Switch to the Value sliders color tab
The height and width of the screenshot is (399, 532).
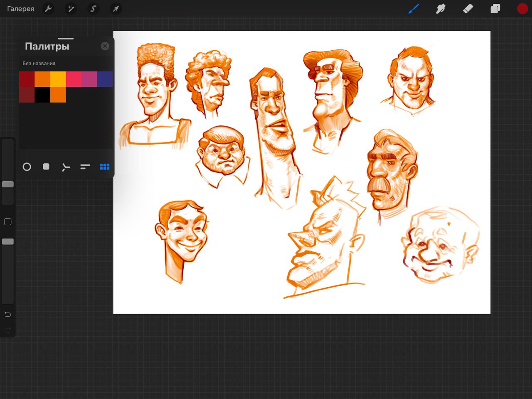(85, 167)
